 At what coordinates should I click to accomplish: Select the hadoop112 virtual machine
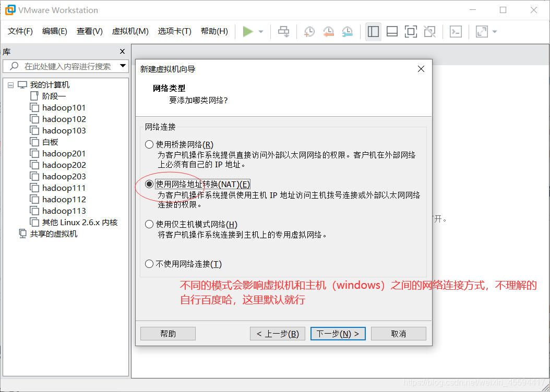click(64, 199)
